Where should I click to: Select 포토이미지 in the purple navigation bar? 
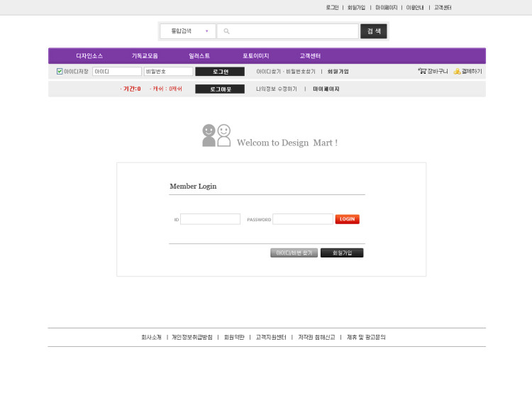[x=255, y=55]
